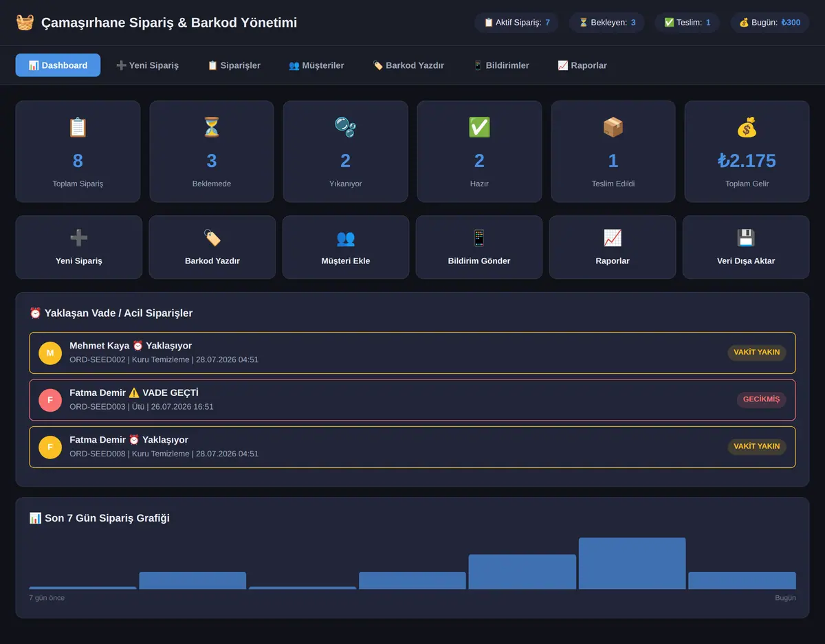Click the tallest bar in order chart

(632, 563)
